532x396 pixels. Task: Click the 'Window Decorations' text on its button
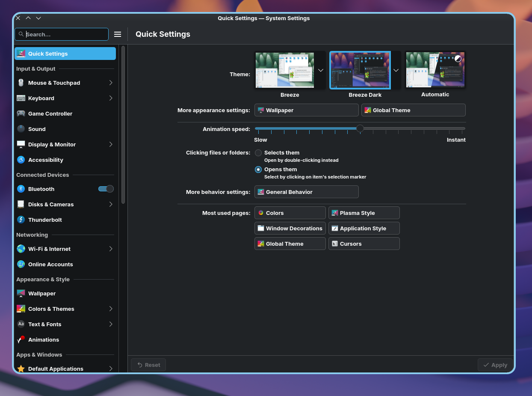pos(294,228)
